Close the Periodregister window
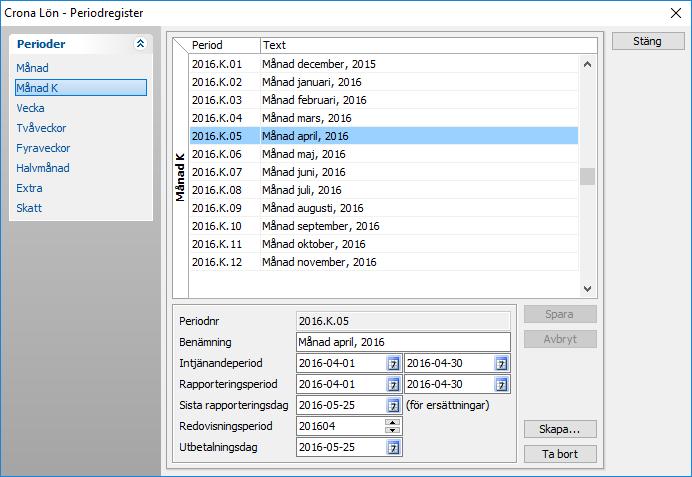692x477 pixels. [676, 13]
